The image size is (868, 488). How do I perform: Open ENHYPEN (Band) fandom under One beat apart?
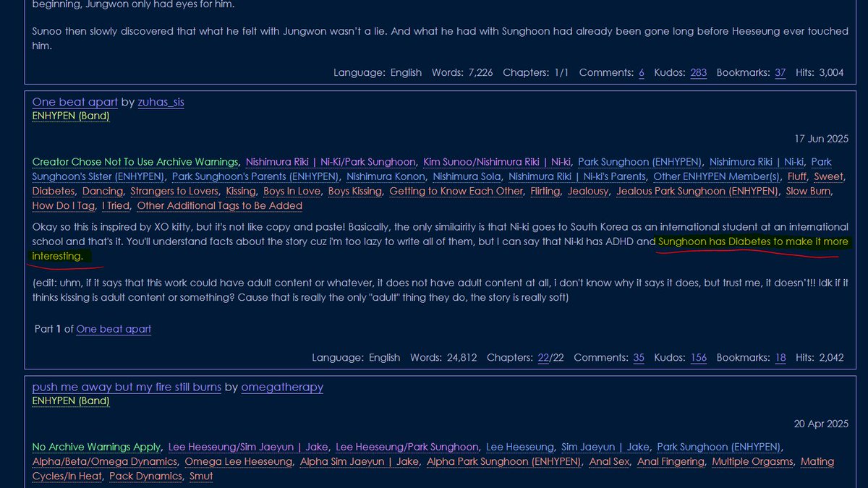click(x=71, y=116)
